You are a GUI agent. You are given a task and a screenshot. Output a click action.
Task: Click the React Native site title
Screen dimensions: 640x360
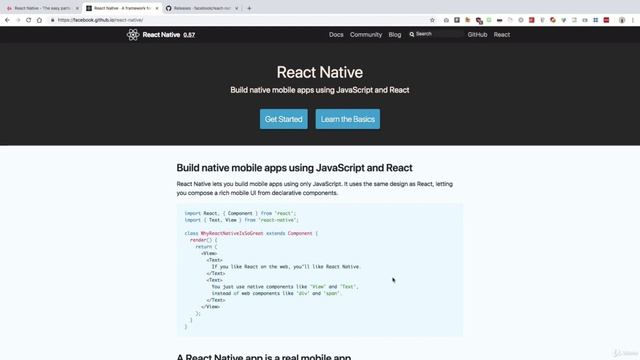161,35
